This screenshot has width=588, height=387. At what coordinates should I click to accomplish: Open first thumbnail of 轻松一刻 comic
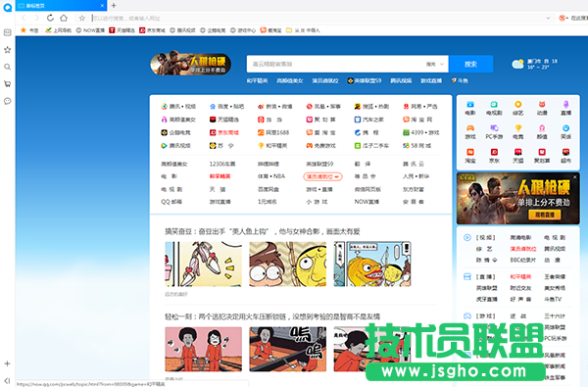[203, 349]
